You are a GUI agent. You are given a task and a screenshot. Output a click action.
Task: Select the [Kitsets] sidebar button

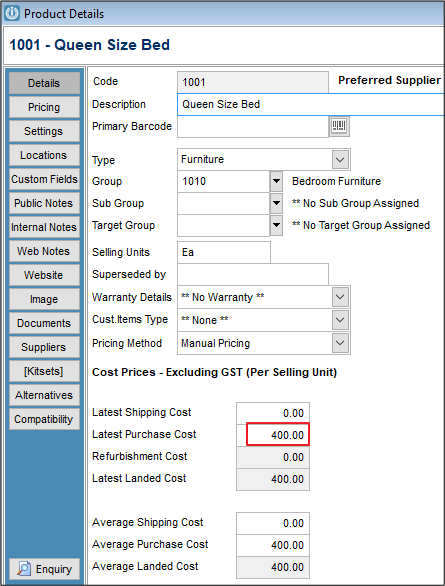click(44, 371)
